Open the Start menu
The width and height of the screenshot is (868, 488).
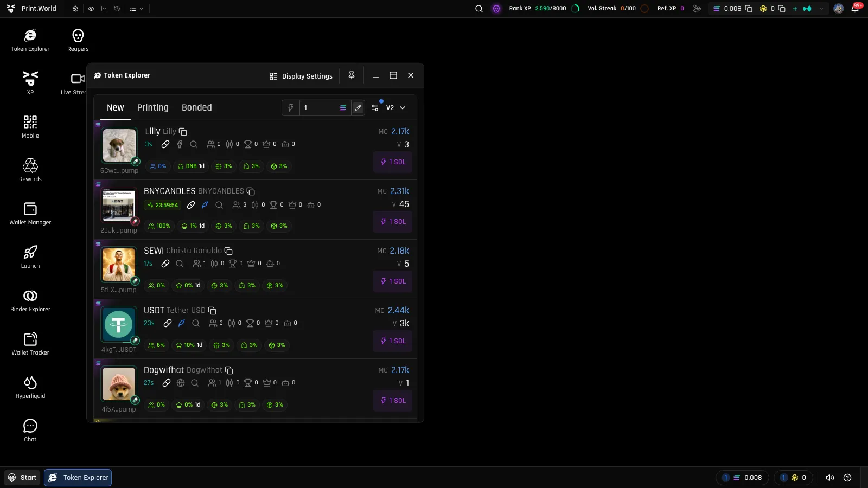pos(22,478)
